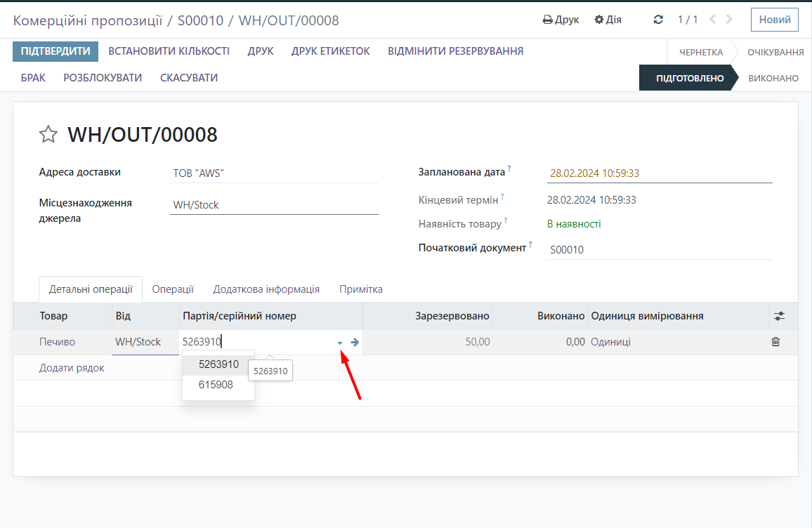Go to next record with the right chevron

[729, 20]
